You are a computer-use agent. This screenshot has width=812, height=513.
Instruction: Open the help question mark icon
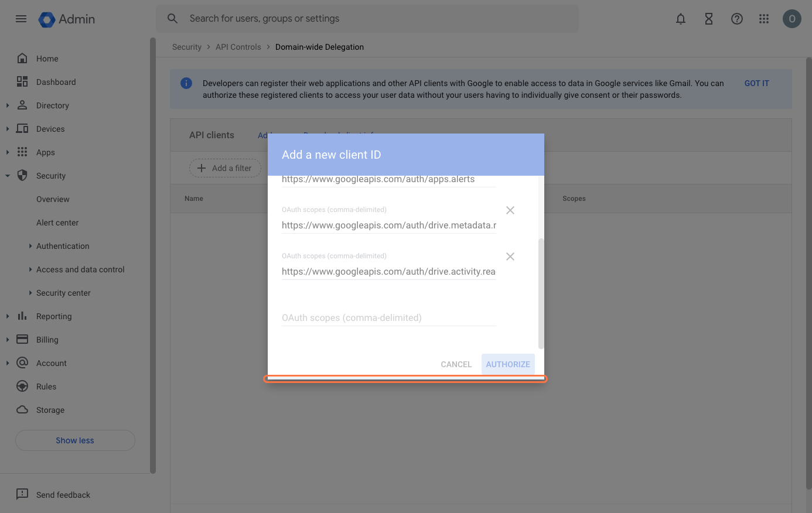pos(737,19)
